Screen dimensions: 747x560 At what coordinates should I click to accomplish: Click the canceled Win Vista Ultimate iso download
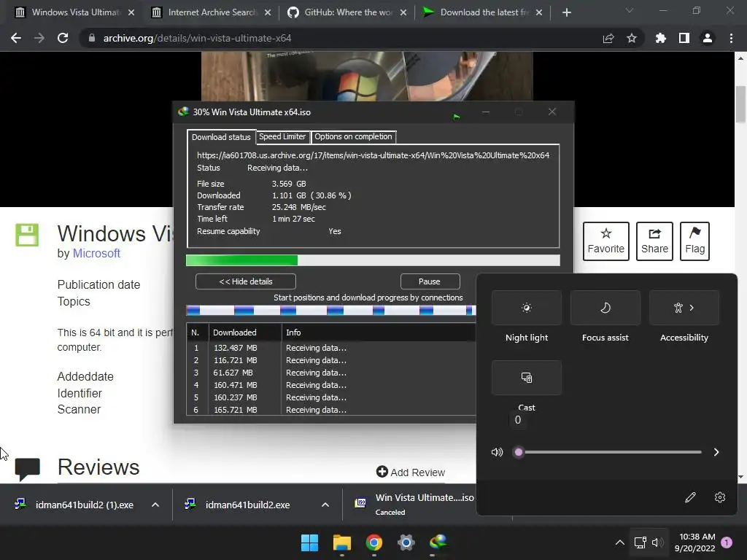click(413, 505)
